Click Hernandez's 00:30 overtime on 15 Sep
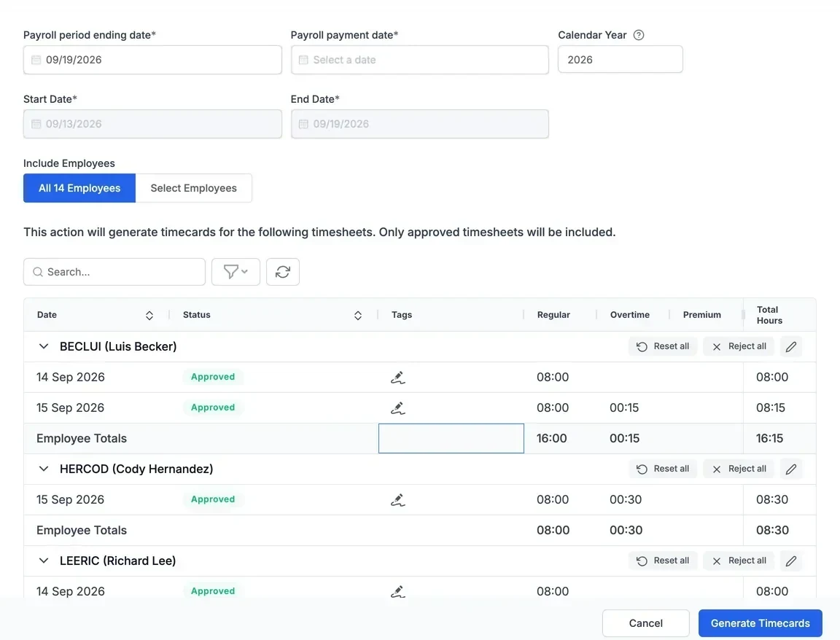 [x=625, y=499]
